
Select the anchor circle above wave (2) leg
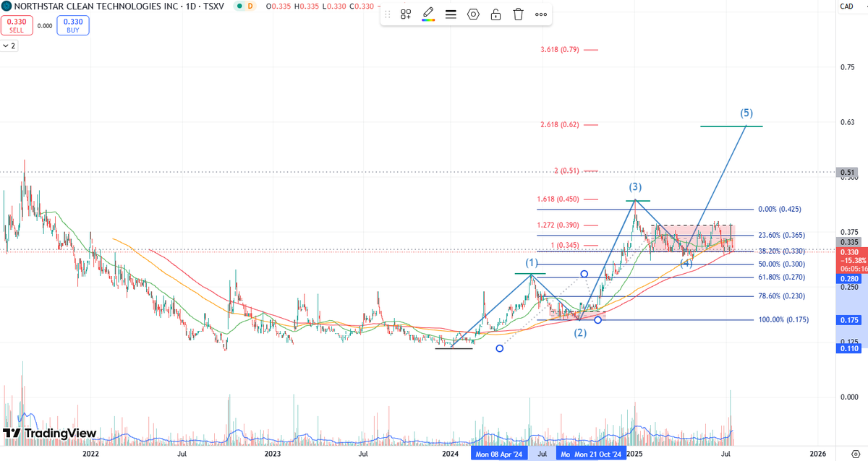(584, 275)
